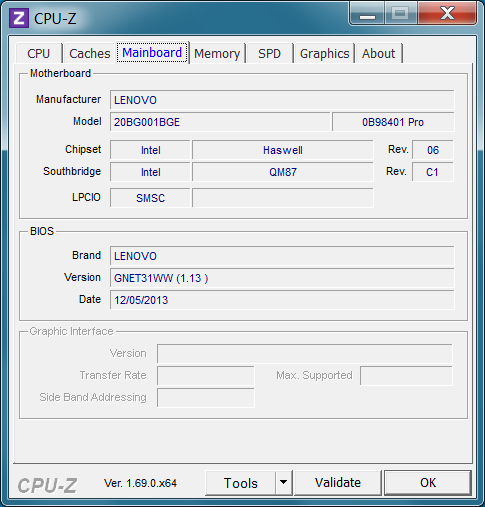This screenshot has height=507, width=485.
Task: Click the BIOS Date 12/05/2013
Action: [282, 300]
